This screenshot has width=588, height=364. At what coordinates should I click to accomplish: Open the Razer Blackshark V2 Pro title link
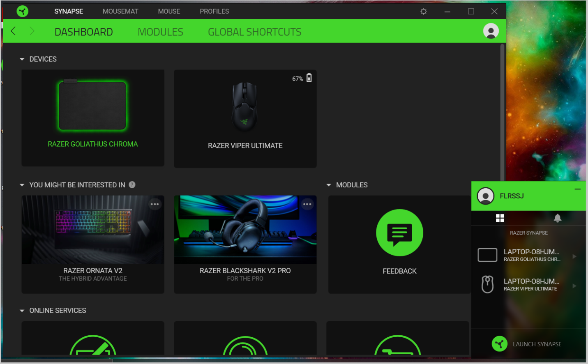pyautogui.click(x=245, y=271)
